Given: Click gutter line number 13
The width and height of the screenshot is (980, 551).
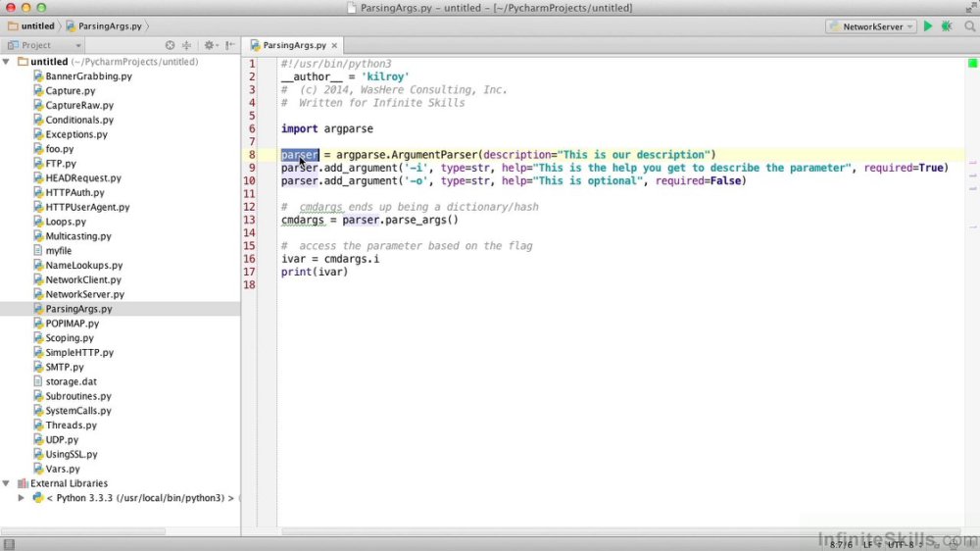Looking at the screenshot, I should (249, 220).
